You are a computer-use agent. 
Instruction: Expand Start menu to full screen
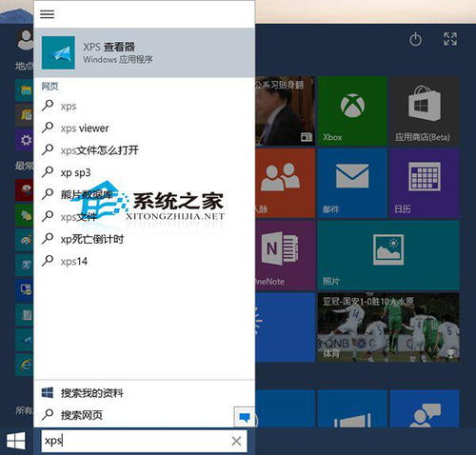(x=450, y=39)
